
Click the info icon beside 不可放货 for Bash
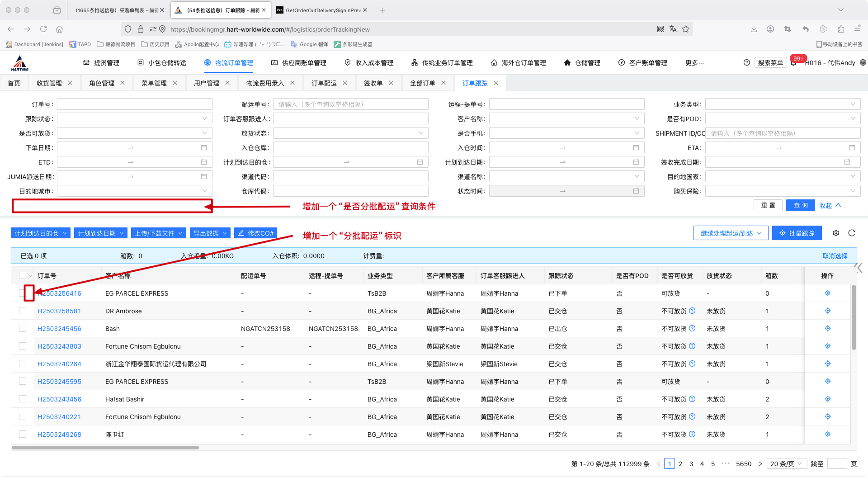point(692,328)
